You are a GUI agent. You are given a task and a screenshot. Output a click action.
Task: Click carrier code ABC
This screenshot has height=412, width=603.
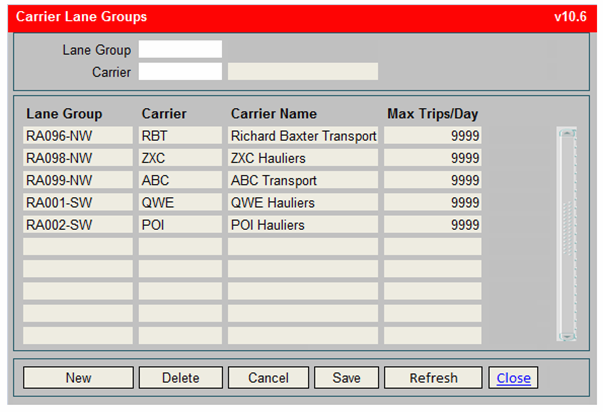point(180,180)
